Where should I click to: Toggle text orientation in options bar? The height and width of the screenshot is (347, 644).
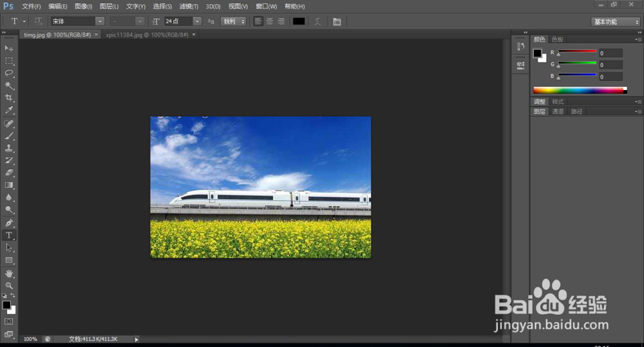pyautogui.click(x=38, y=21)
